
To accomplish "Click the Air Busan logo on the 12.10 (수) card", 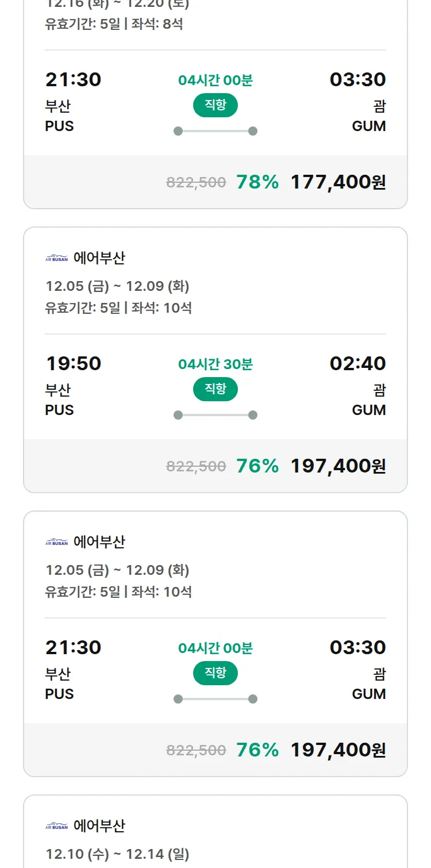I will click(56, 827).
